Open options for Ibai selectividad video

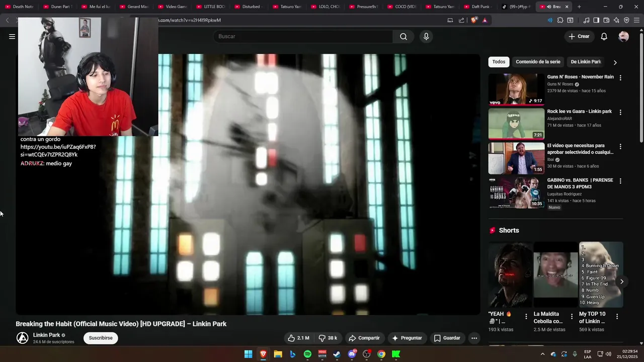620,146
